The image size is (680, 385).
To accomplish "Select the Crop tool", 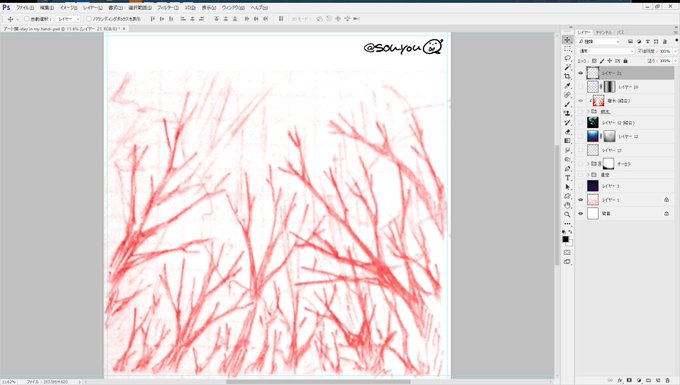I will click(567, 76).
